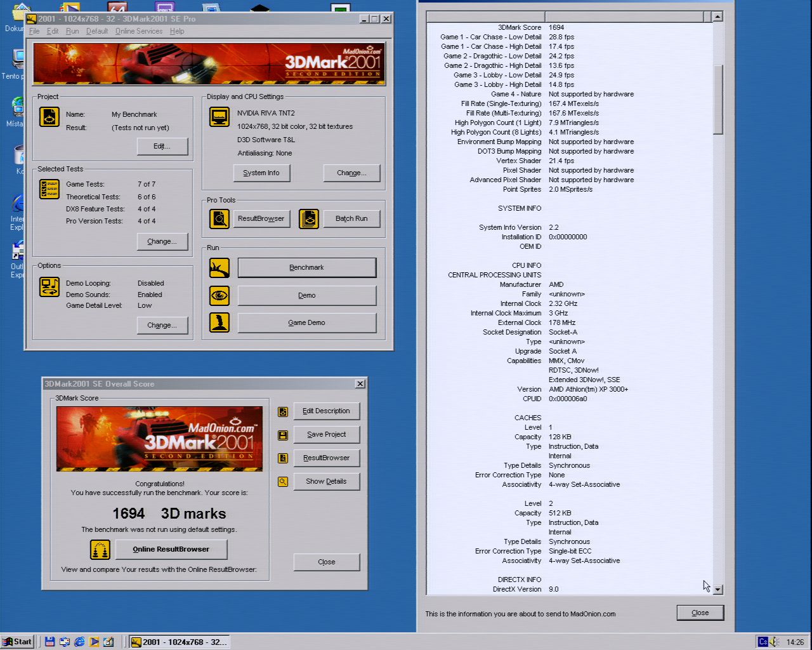Click the eye icon beside Demo
This screenshot has height=650, width=812.
[219, 296]
